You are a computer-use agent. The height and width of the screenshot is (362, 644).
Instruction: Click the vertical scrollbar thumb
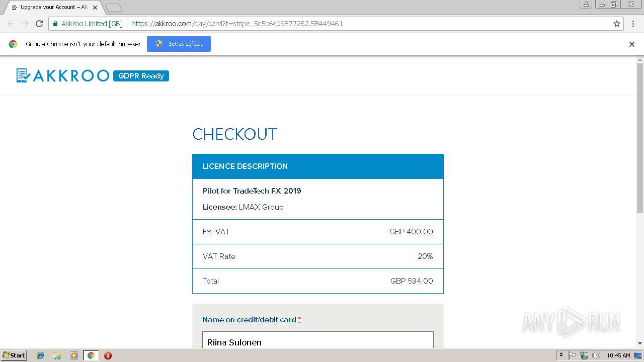[x=640, y=138]
